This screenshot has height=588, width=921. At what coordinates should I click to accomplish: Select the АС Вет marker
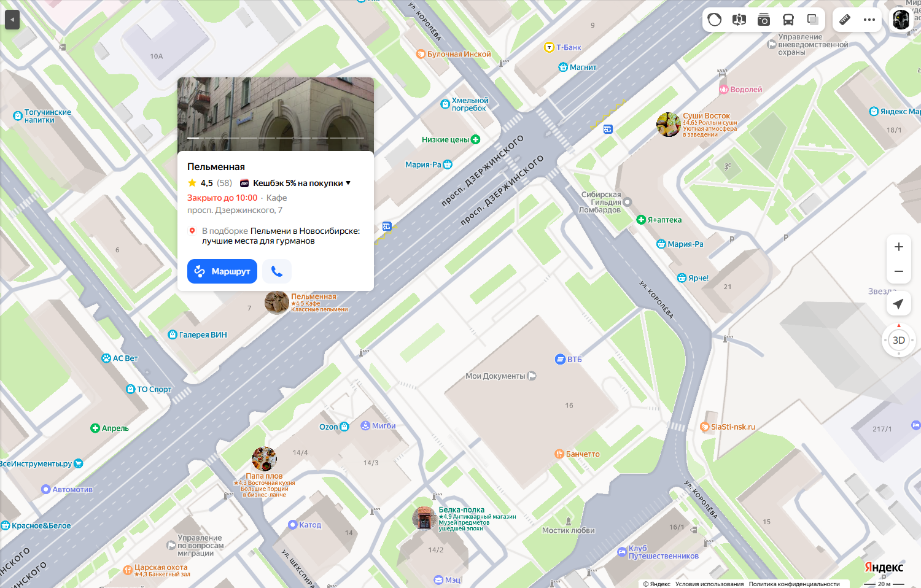pyautogui.click(x=106, y=358)
